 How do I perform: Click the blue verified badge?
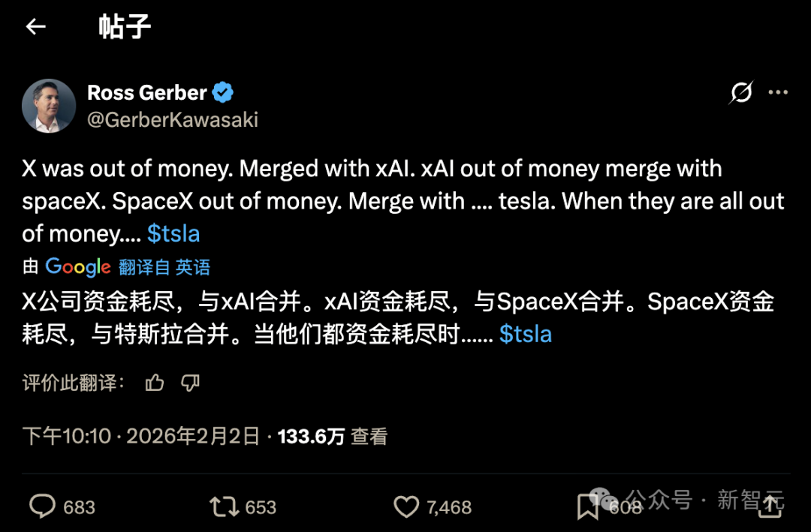click(223, 93)
